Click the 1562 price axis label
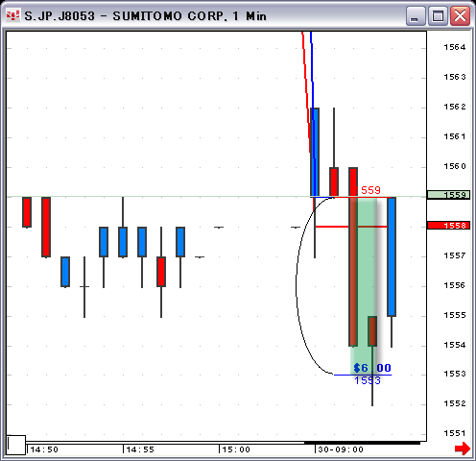 coord(455,107)
